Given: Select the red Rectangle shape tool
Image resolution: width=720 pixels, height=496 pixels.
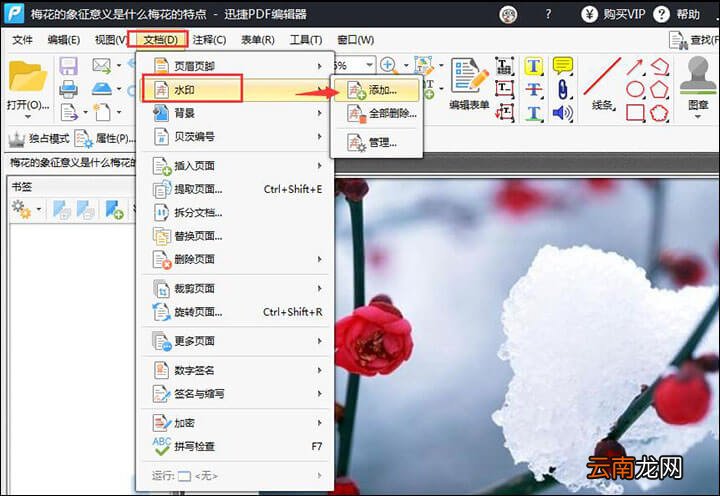Looking at the screenshot, I should tap(635, 113).
